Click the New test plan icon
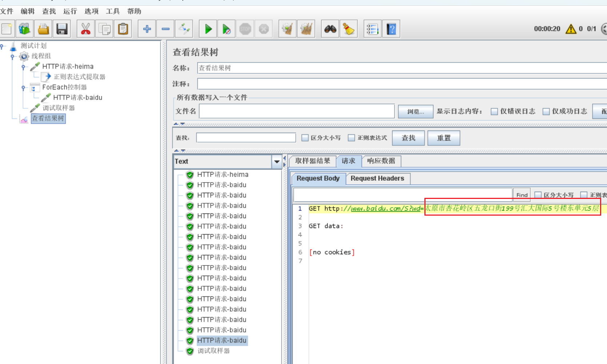 7,29
